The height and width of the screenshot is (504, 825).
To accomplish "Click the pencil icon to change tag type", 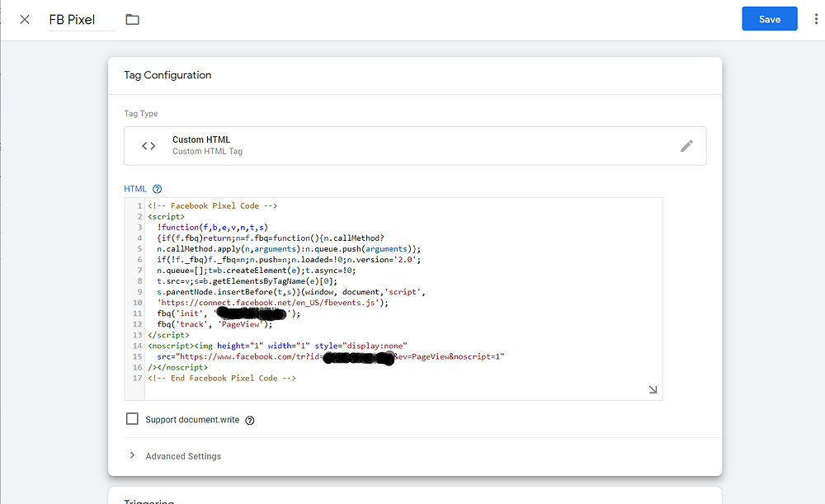I will coord(686,146).
